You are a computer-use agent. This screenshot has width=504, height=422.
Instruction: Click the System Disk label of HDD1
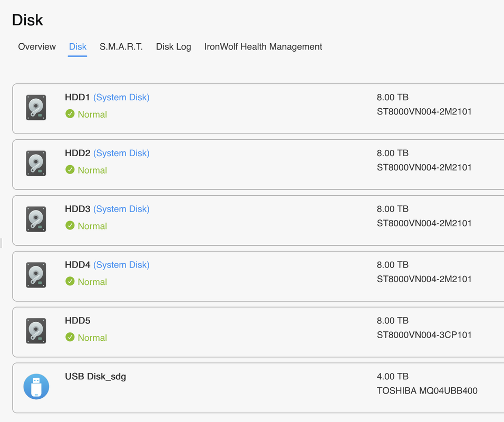[x=121, y=98]
